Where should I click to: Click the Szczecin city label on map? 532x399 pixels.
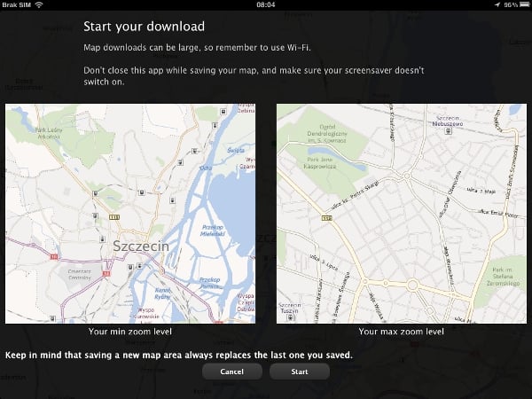[x=141, y=246]
